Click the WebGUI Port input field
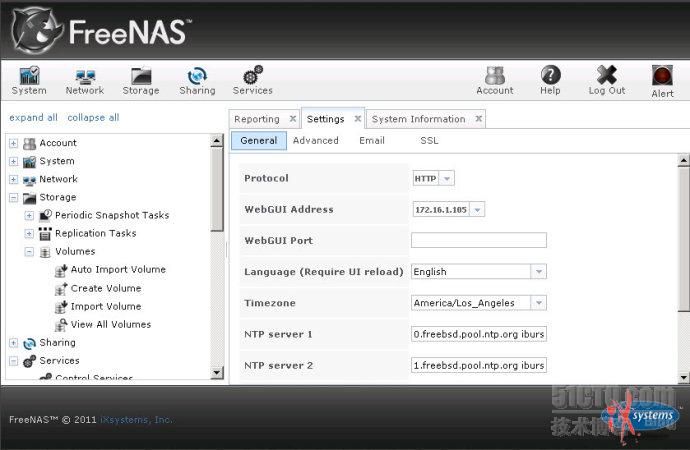The image size is (690, 450). [479, 240]
